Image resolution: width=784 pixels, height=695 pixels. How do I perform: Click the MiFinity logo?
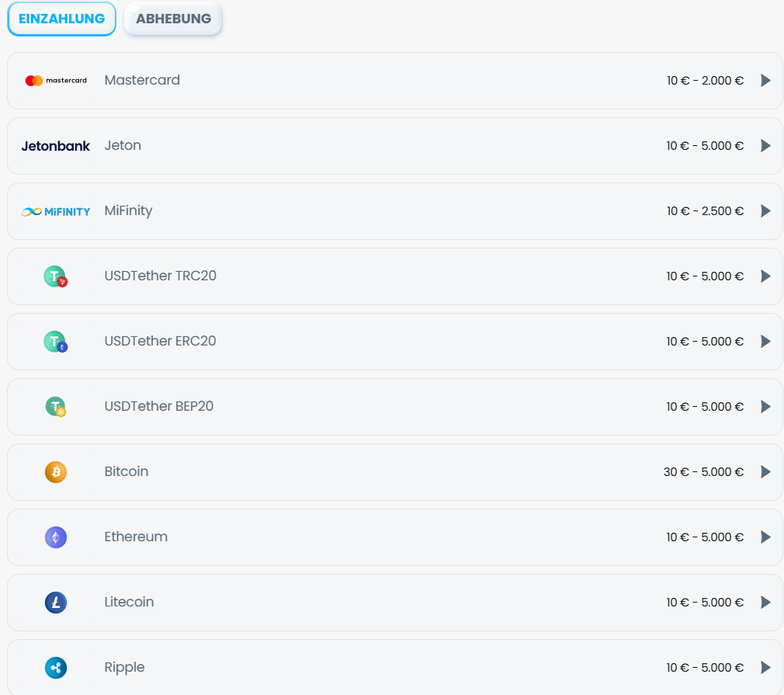56,212
